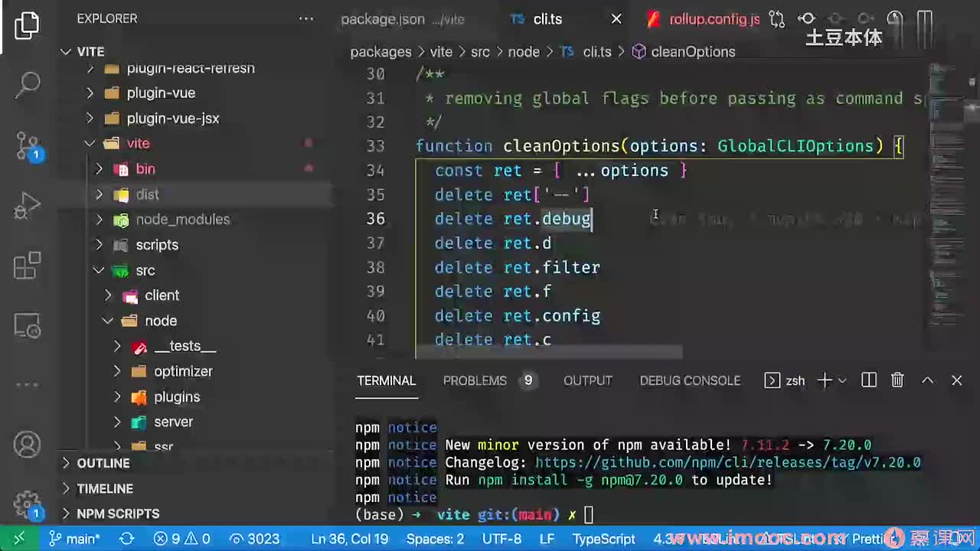Open the Explorer views and more actions menu
The width and height of the screenshot is (980, 551).
click(x=305, y=19)
